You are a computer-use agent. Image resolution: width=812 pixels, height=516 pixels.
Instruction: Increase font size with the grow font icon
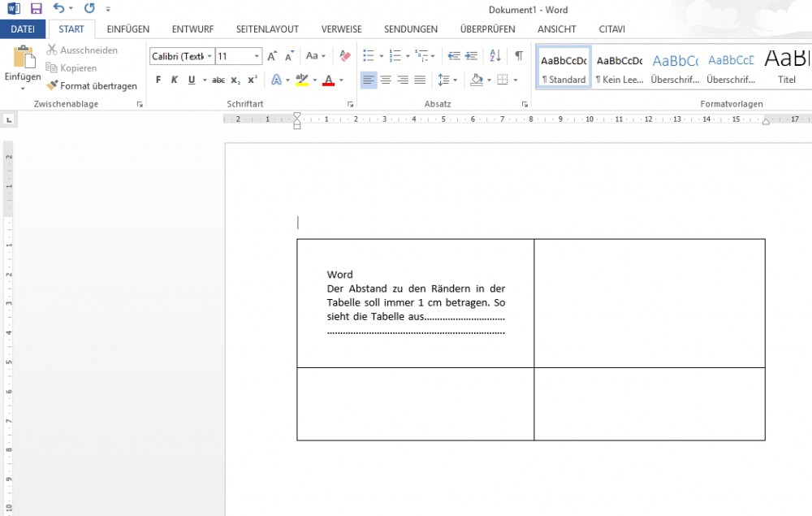point(272,56)
